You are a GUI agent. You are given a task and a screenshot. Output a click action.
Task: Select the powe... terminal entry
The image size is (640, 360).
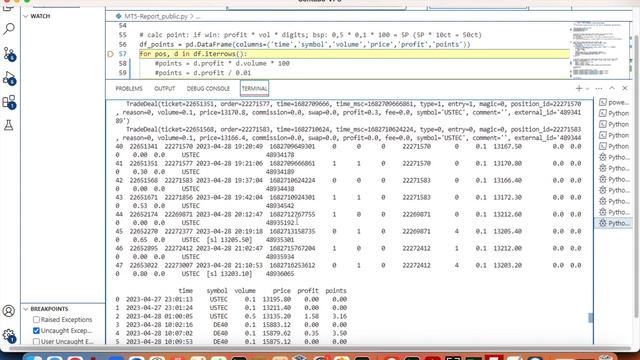614,102
